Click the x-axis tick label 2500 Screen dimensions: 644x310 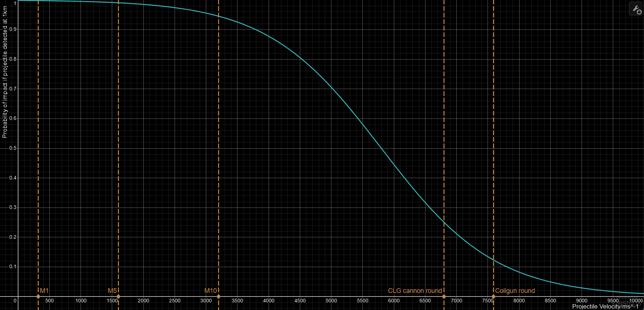click(175, 301)
